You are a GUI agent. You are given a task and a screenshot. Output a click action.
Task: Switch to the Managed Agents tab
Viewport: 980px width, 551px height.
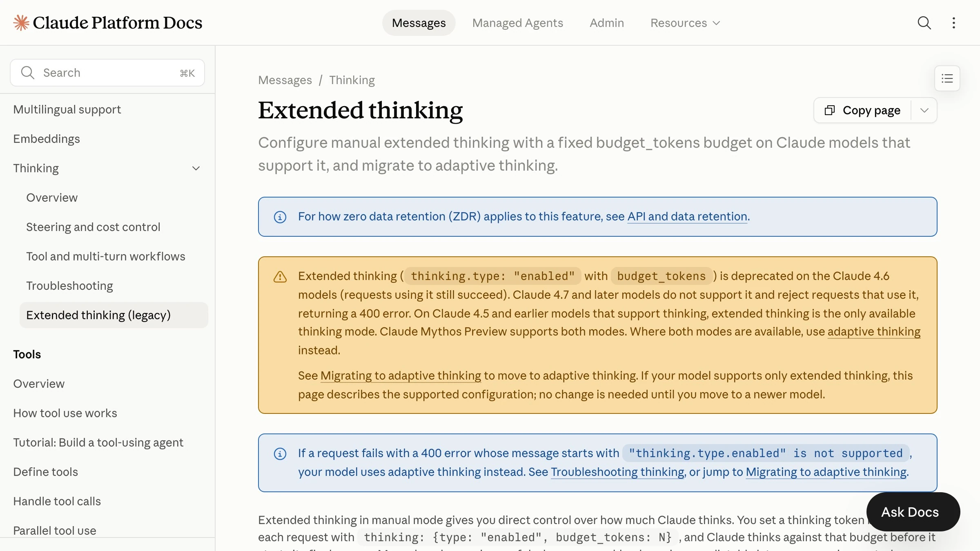518,23
